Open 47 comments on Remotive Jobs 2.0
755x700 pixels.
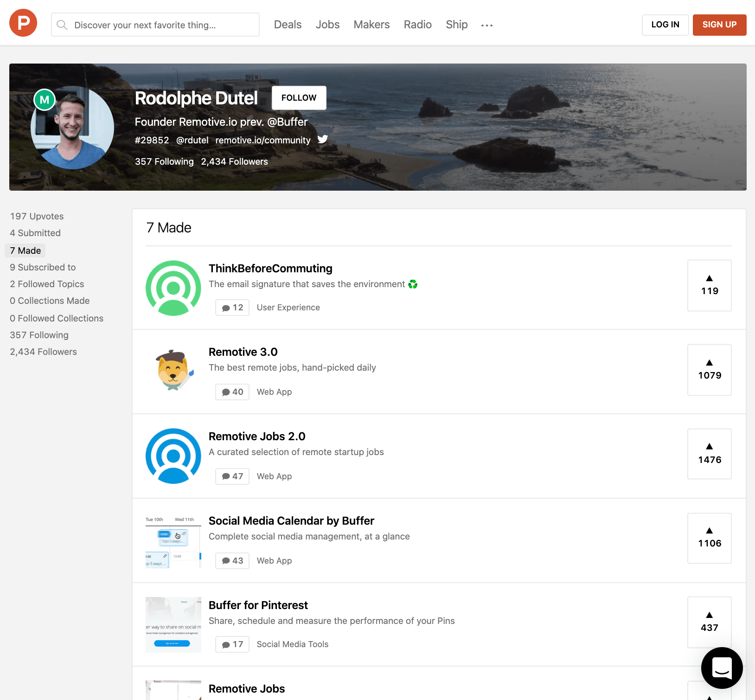[x=232, y=476]
